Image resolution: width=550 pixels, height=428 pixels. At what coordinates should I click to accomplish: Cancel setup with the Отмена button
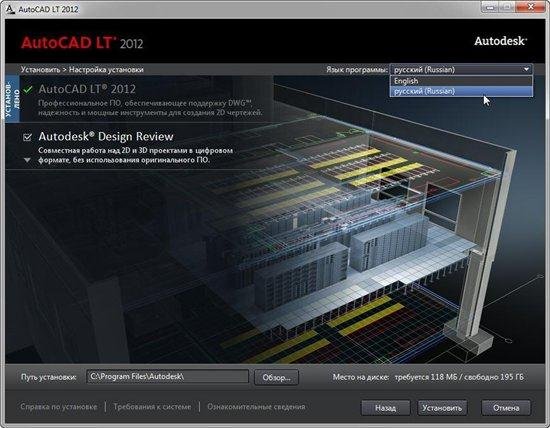coord(506,408)
